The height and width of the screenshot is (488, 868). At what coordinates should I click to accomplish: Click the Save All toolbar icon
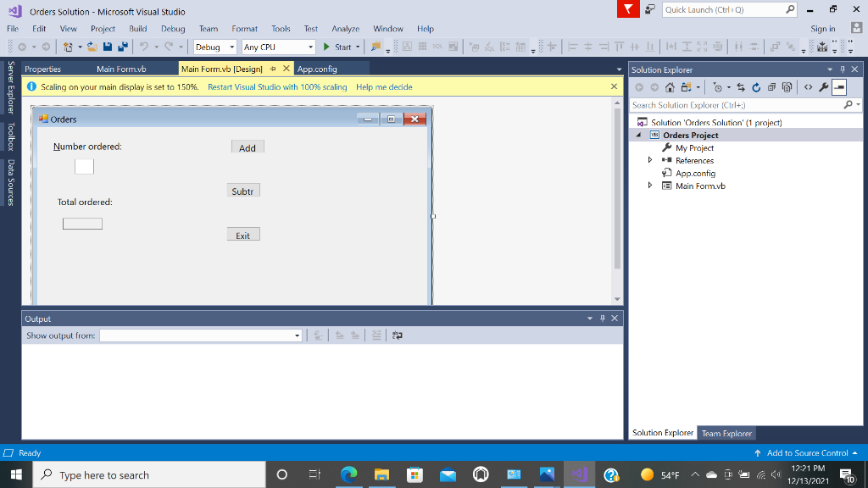(x=123, y=47)
